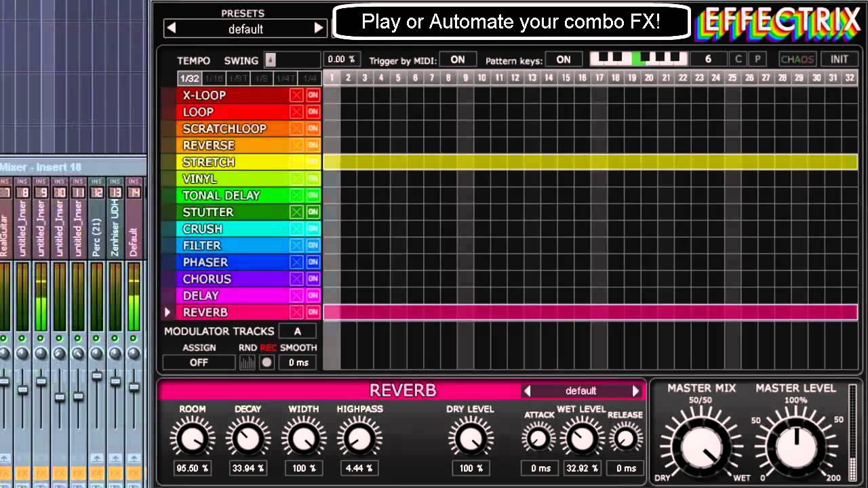Clear the STUTTER track with its X icon
This screenshot has height=488, width=868.
coord(296,212)
